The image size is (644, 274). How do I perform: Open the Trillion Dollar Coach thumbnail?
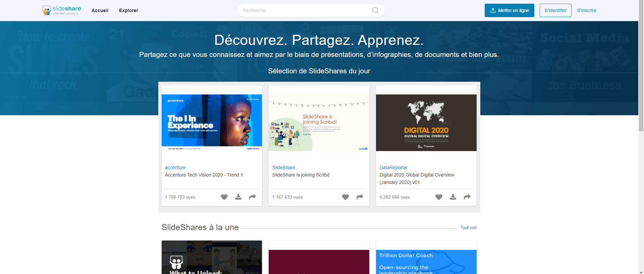tap(426, 262)
